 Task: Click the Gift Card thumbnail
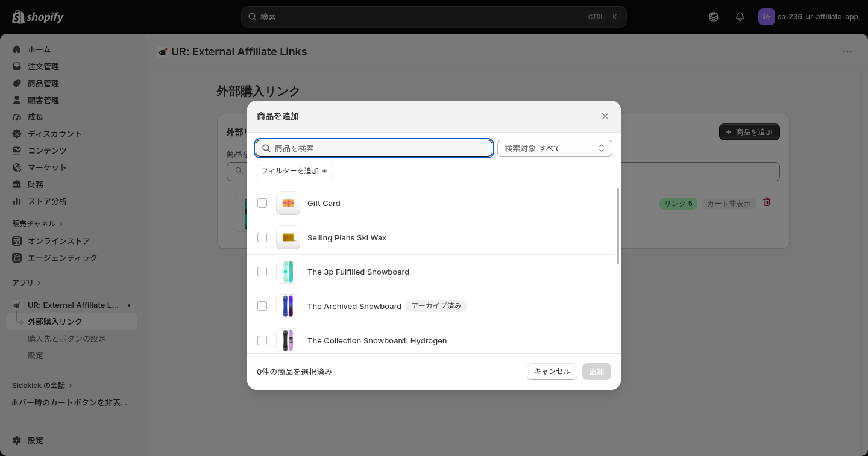click(x=288, y=203)
